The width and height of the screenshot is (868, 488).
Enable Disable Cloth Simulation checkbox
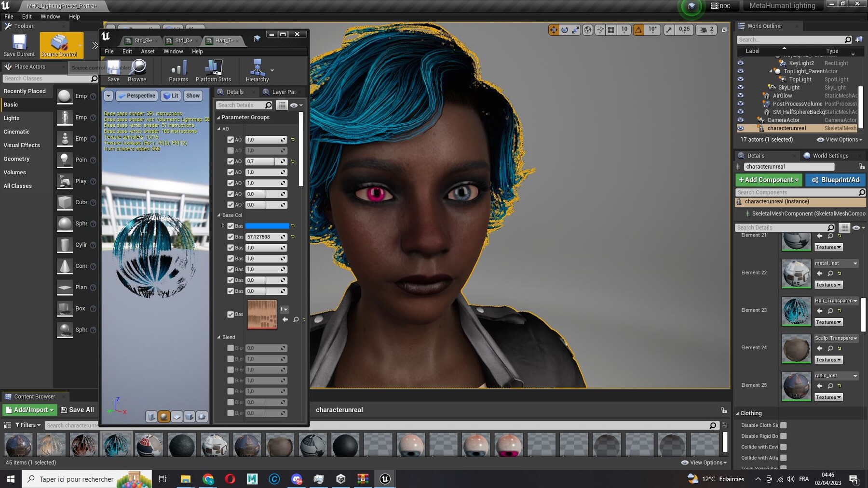click(x=784, y=425)
